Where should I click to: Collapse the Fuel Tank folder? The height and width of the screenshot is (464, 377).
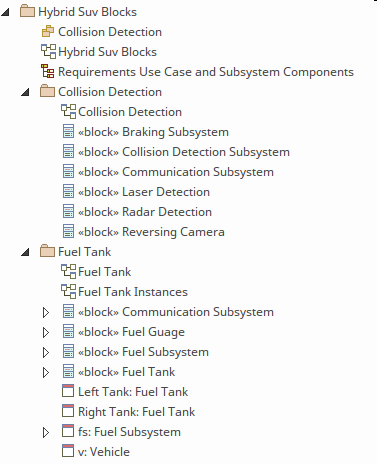25,252
